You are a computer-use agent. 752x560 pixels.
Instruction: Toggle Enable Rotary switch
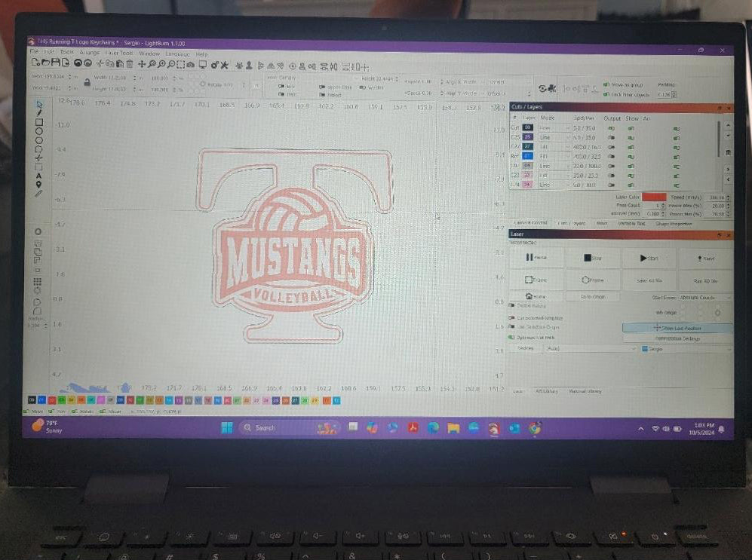coord(512,305)
